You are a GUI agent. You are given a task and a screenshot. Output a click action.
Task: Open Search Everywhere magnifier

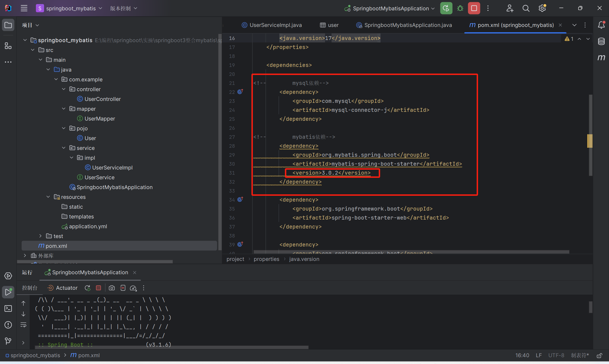526,8
